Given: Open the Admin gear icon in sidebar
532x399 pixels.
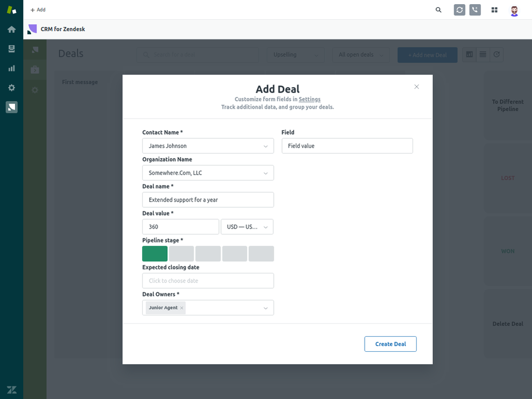Looking at the screenshot, I should click(11, 88).
